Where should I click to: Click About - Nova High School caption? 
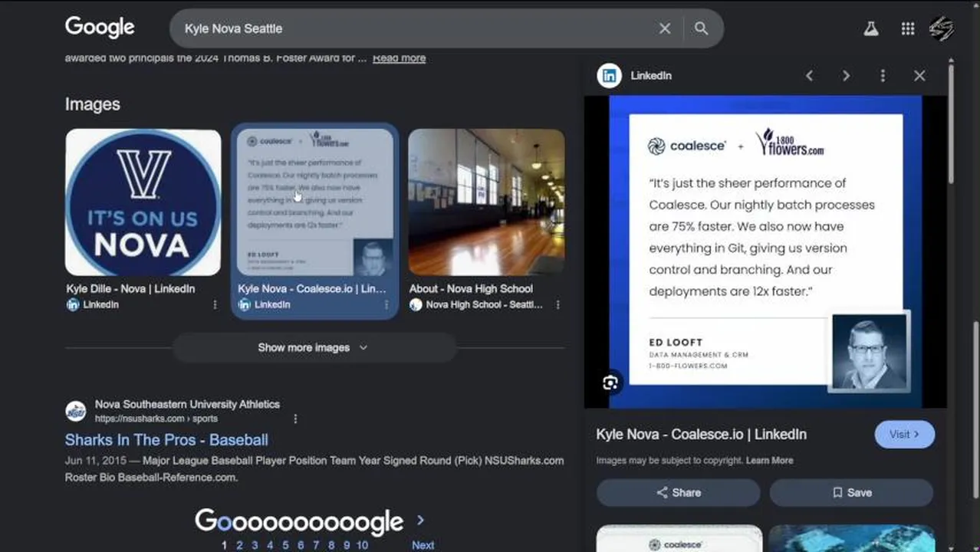pyautogui.click(x=471, y=289)
